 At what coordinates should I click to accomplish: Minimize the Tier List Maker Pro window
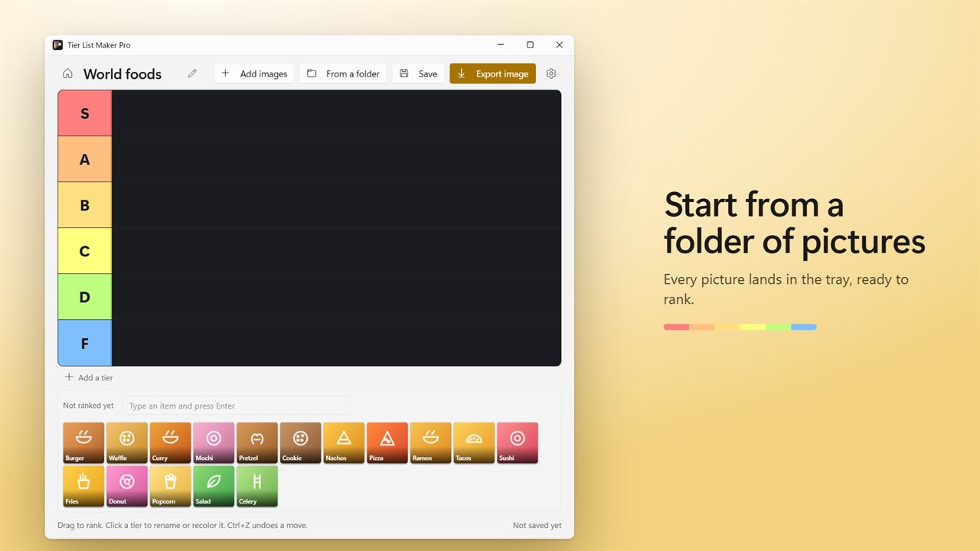501,45
